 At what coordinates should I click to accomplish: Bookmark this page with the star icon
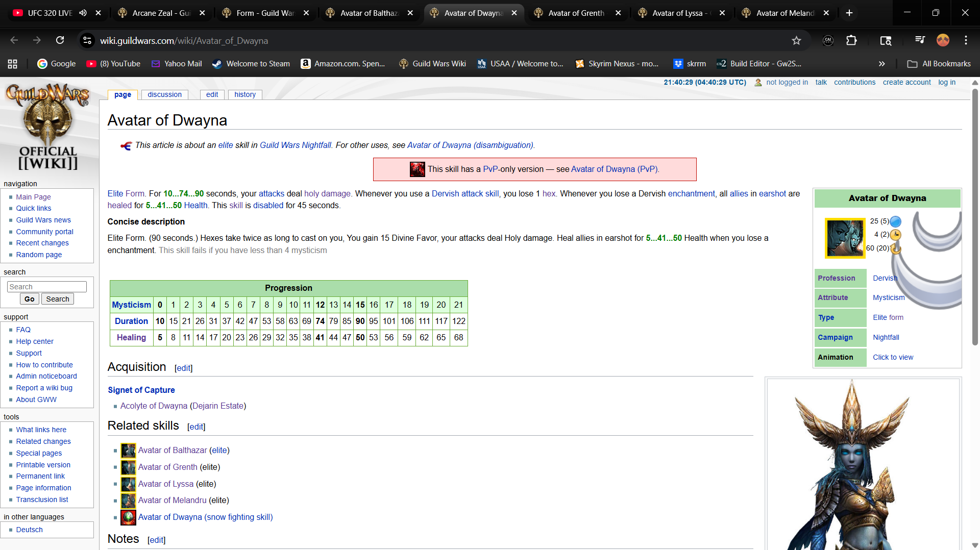click(x=796, y=40)
